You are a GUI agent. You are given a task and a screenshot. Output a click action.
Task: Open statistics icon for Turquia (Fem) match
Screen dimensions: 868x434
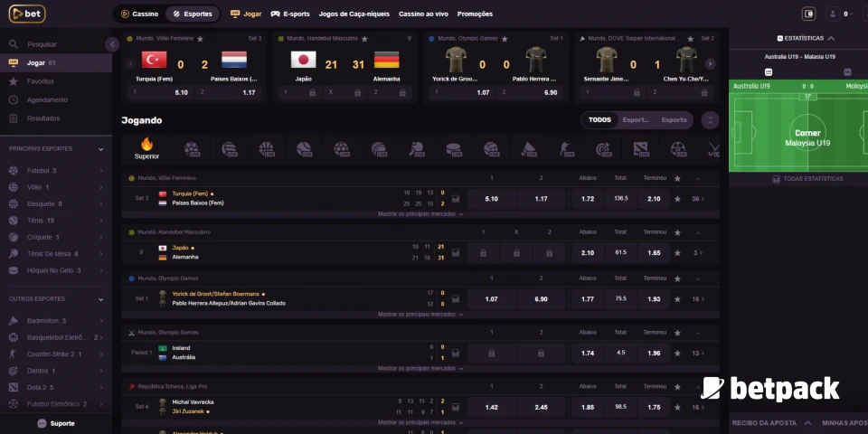click(x=456, y=198)
